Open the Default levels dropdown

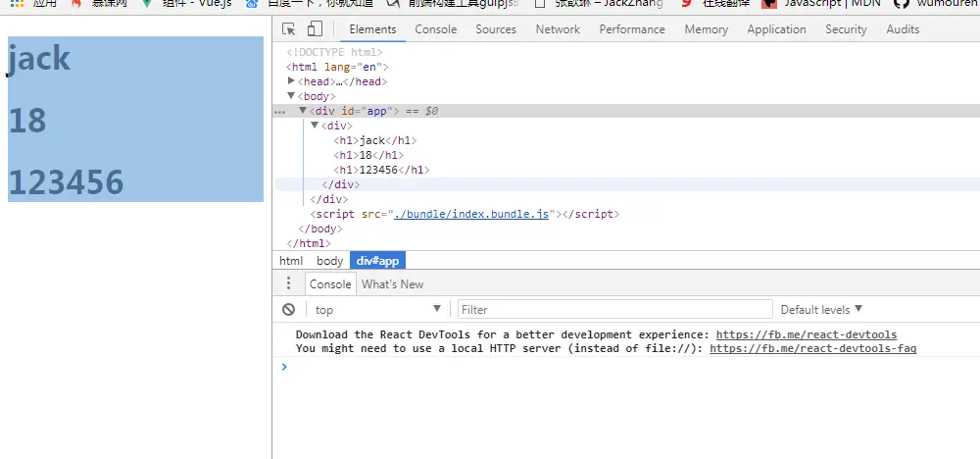(x=821, y=310)
